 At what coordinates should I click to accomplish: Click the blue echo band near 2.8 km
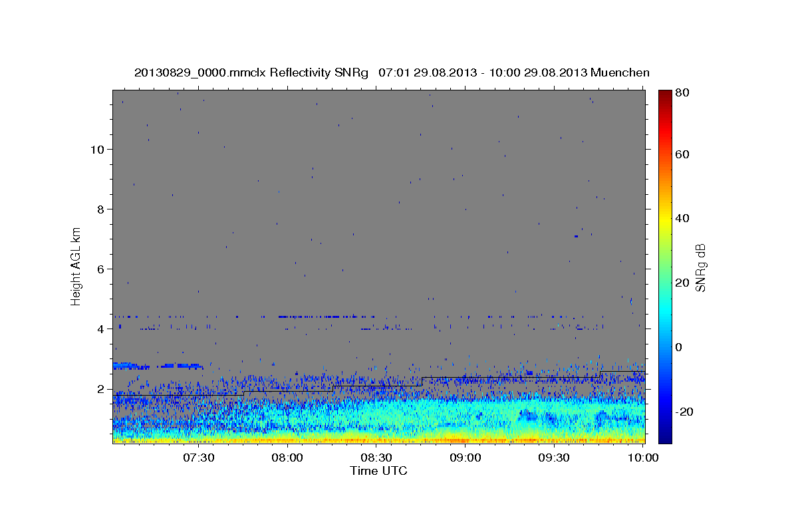point(158,366)
